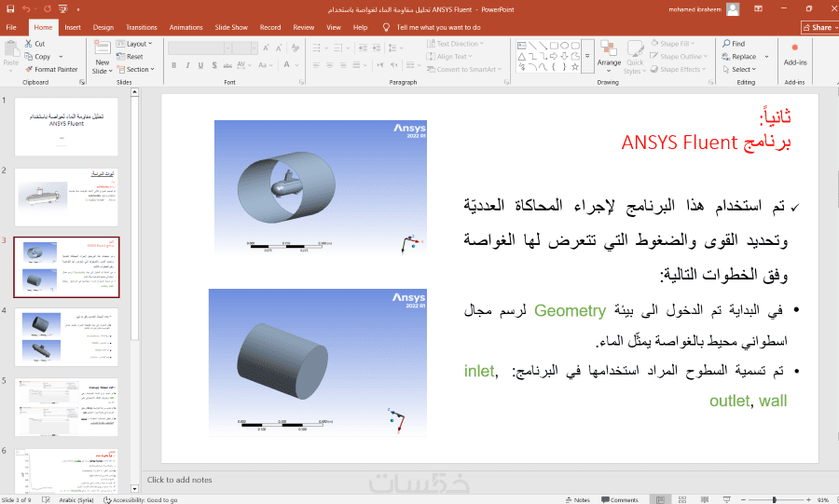Toggle text Shadow formatting
The width and height of the screenshot is (839, 504).
[x=214, y=65]
